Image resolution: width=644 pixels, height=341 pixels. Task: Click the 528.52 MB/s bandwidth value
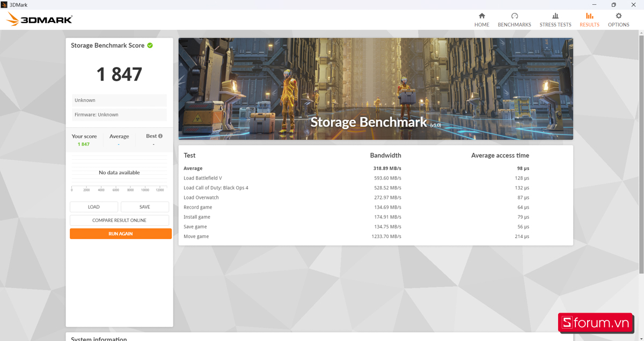pos(387,188)
